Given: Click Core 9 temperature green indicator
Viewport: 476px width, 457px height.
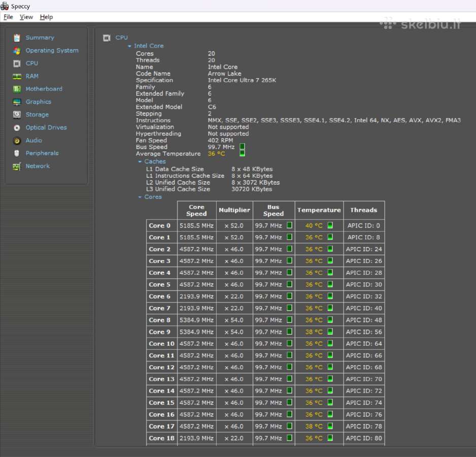Looking at the screenshot, I should point(330,332).
